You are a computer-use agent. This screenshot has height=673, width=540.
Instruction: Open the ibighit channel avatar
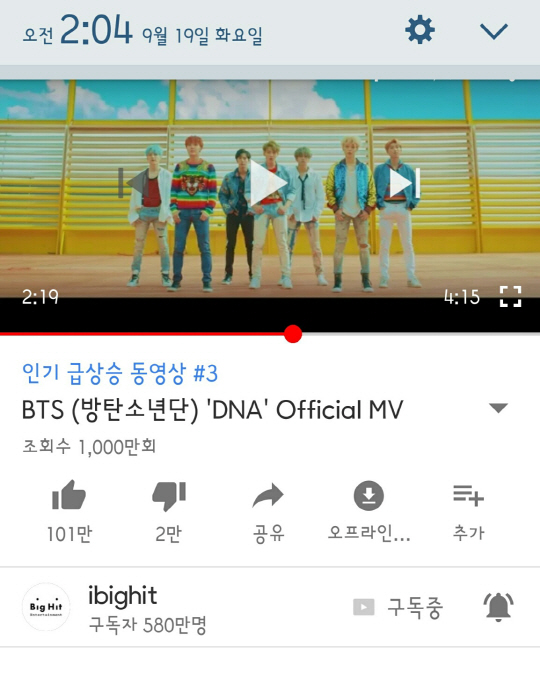coord(46,606)
